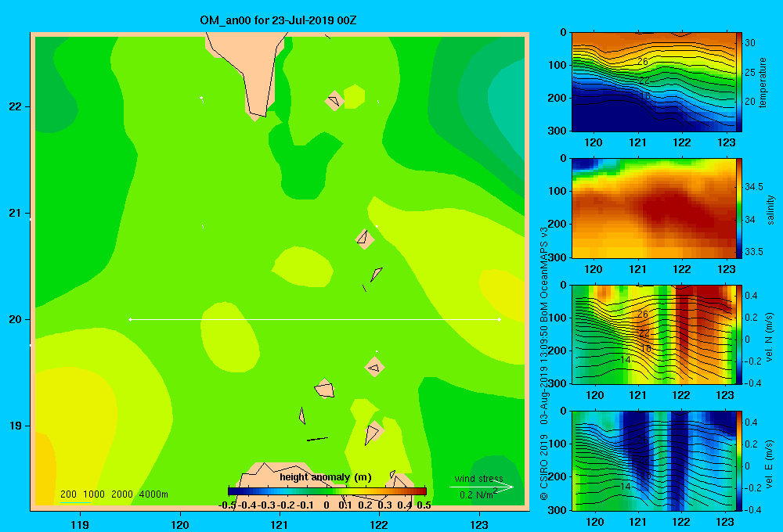Click the white transect line at 20N
This screenshot has width=783, height=532.
click(315, 319)
